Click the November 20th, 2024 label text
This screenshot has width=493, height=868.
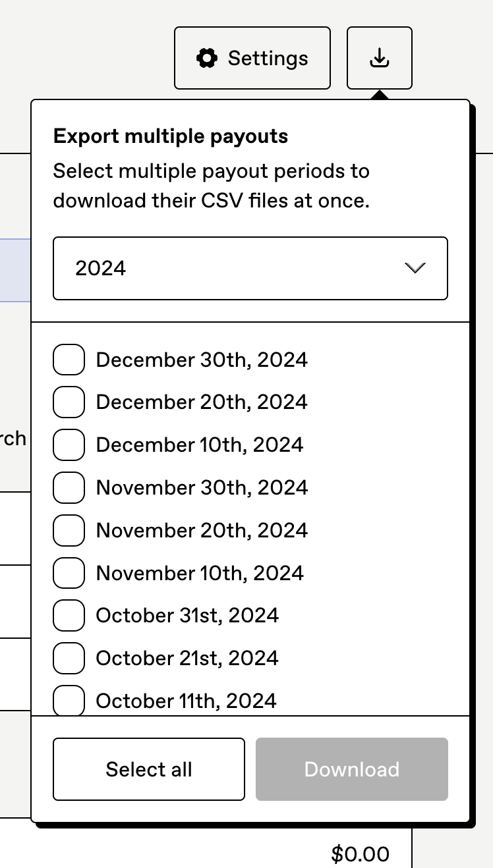pyautogui.click(x=202, y=530)
